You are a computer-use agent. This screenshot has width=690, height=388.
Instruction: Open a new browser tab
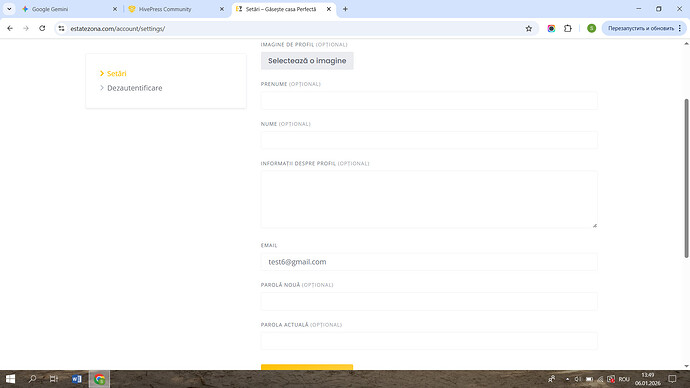[x=345, y=9]
